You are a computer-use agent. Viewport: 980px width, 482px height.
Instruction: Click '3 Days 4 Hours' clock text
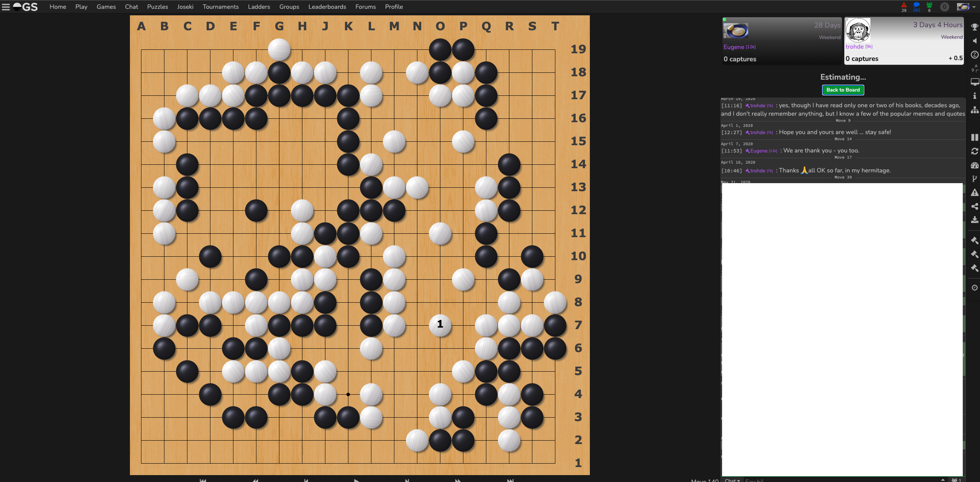[x=937, y=25]
